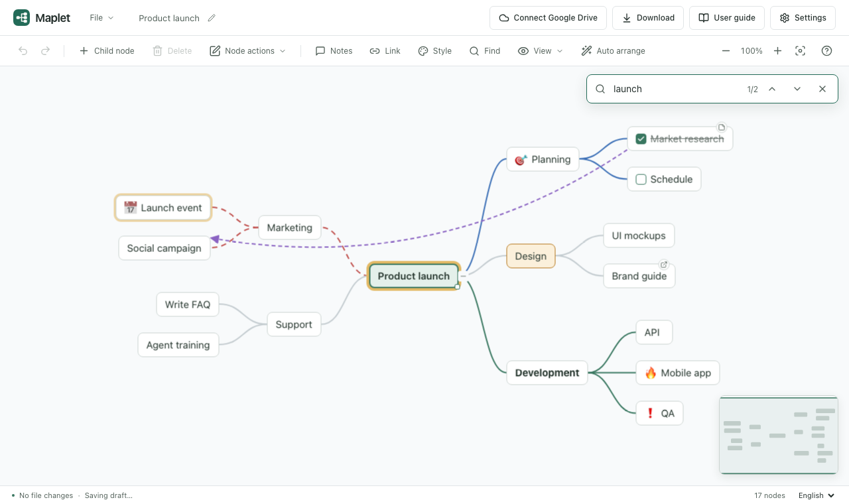
Task: Select the QA node
Action: pyautogui.click(x=659, y=413)
